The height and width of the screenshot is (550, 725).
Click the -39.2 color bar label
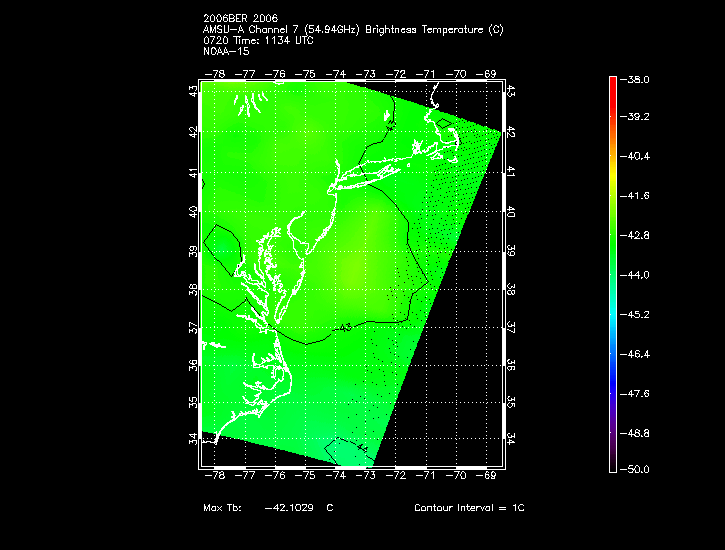[634, 116]
